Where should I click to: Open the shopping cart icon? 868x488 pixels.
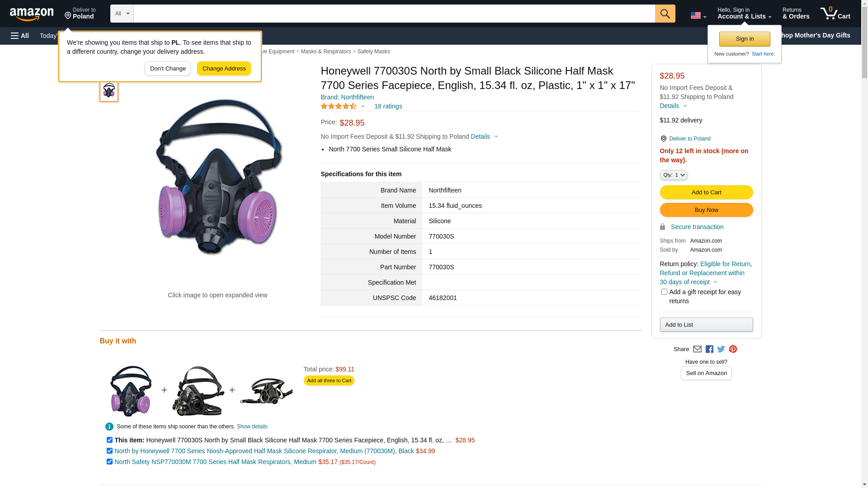coord(835,14)
